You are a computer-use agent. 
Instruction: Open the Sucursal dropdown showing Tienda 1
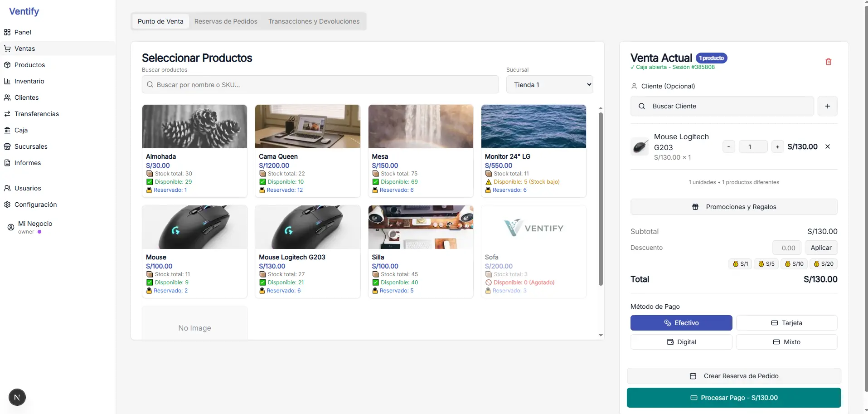(x=549, y=85)
